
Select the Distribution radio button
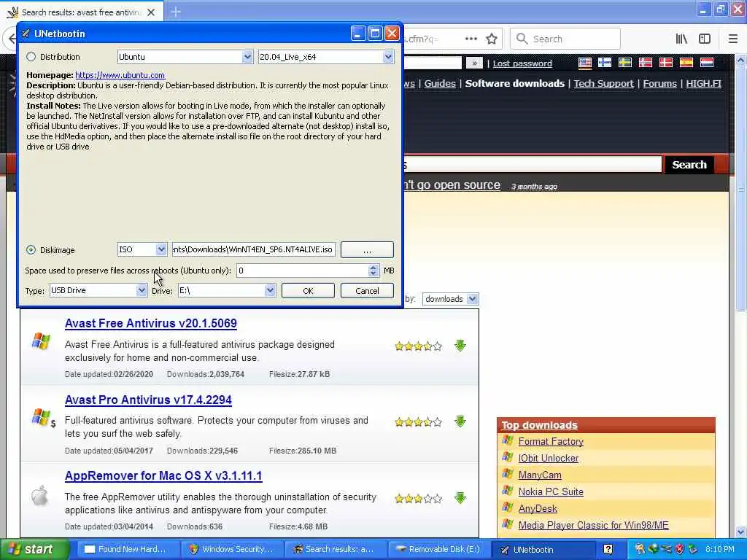click(x=31, y=57)
